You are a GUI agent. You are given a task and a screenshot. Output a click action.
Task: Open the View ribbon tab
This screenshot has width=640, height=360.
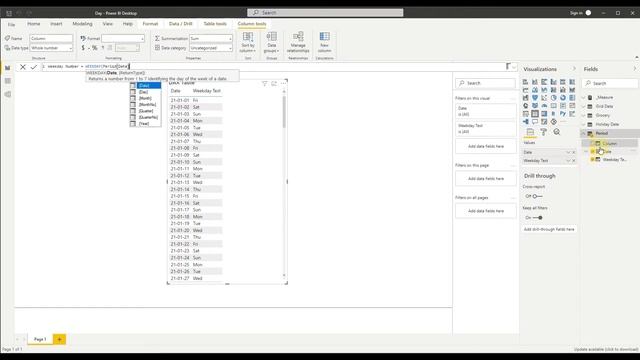click(108, 24)
